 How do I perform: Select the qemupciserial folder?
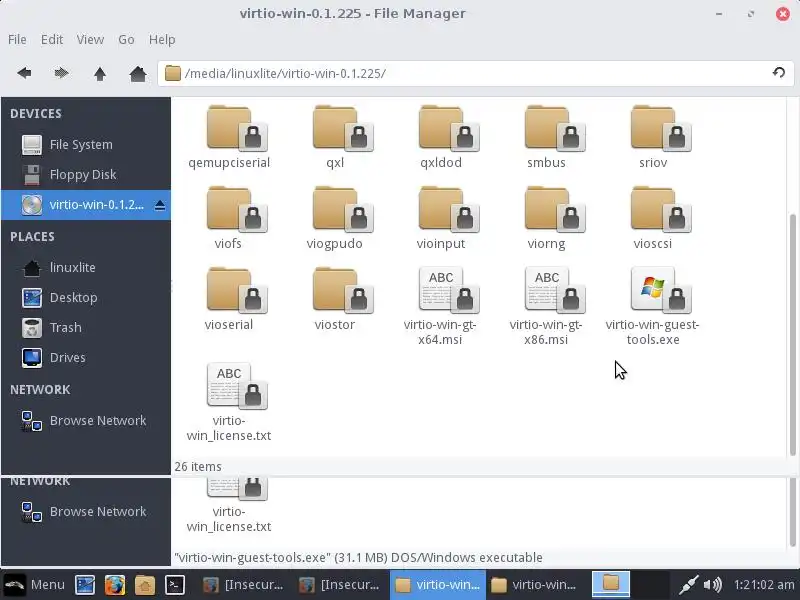(x=229, y=137)
